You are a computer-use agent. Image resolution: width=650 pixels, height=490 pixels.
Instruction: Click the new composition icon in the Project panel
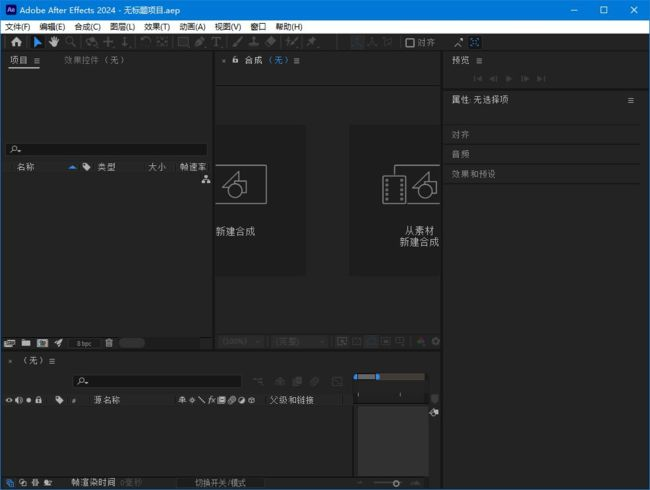tap(42, 342)
